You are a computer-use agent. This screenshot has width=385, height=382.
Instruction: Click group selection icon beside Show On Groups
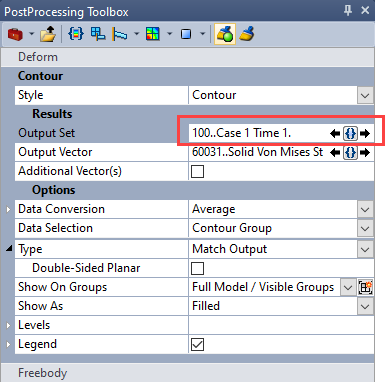tap(365, 287)
